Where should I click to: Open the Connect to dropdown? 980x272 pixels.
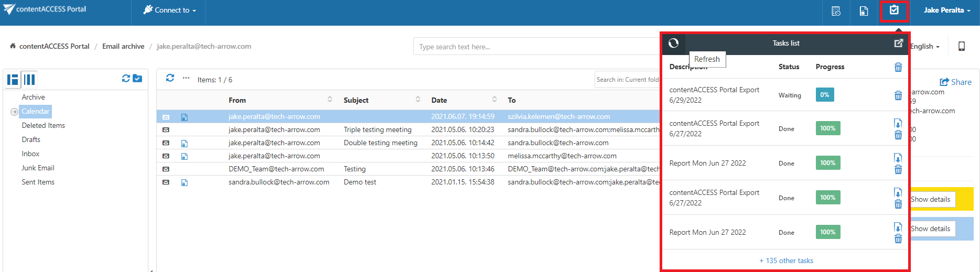(169, 10)
